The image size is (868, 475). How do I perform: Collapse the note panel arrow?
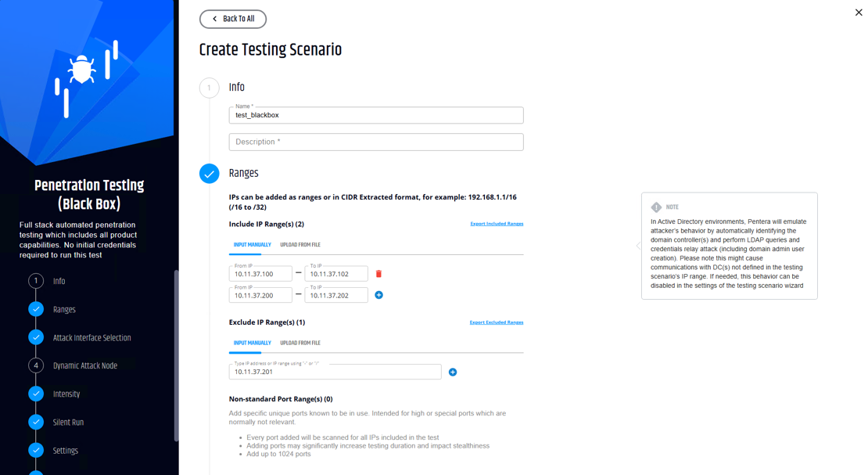[638, 246]
